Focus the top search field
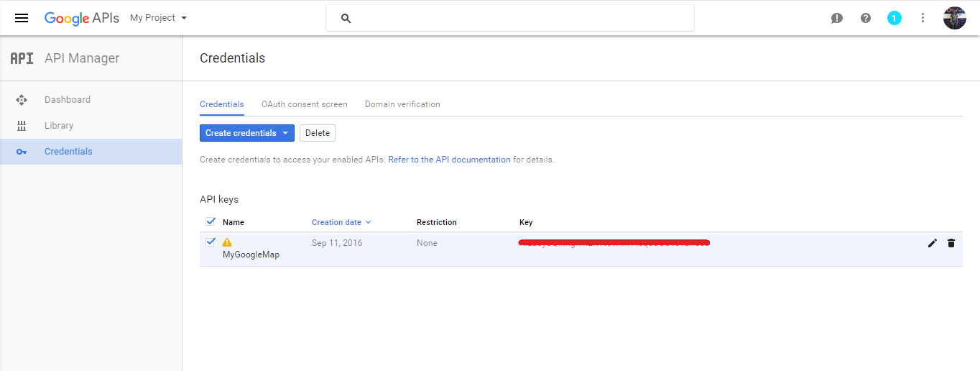The image size is (980, 371). tap(510, 18)
